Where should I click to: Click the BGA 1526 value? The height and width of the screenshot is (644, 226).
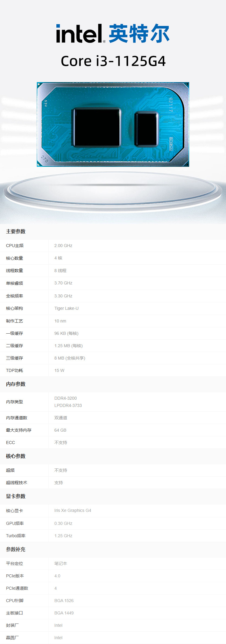click(64, 601)
